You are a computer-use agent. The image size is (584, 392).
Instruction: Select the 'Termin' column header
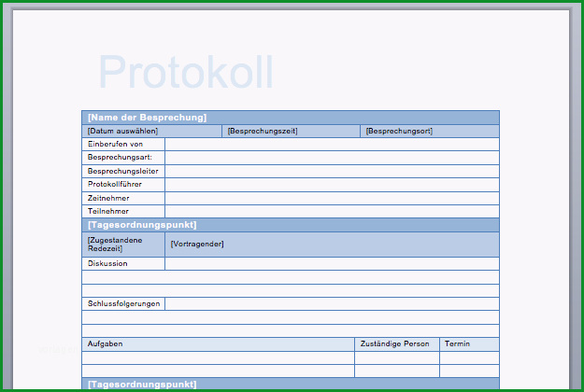pyautogui.click(x=457, y=343)
